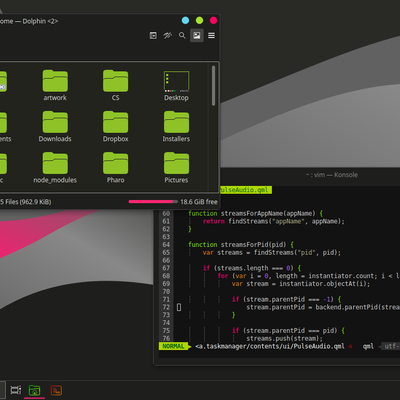Toggle hidden files with the crossed-eye icon
The width and height of the screenshot is (400, 400).
[168, 35]
